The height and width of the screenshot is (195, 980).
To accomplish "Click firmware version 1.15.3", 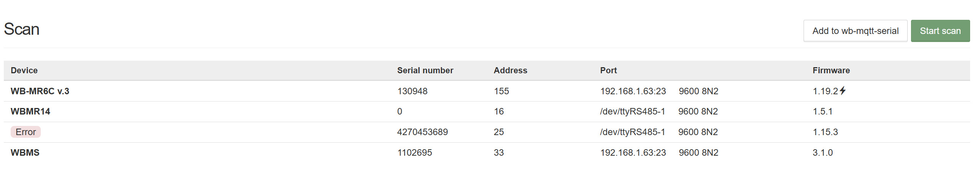I will point(825,132).
